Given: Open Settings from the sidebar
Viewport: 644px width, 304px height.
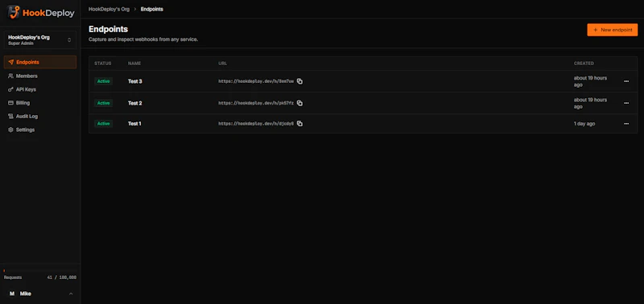Looking at the screenshot, I should [x=40, y=129].
